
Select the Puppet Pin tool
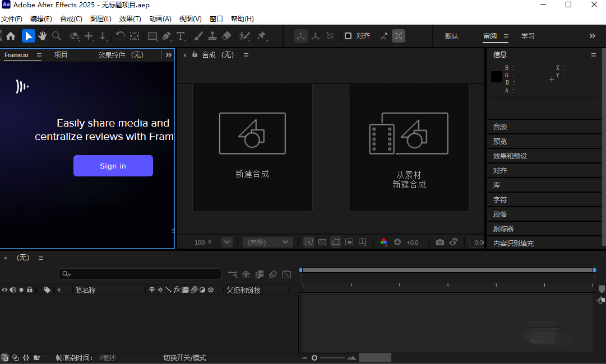point(262,36)
